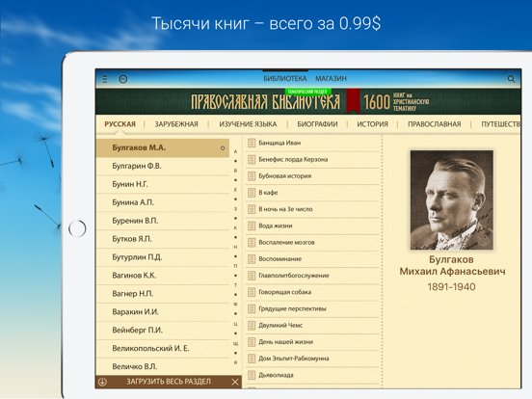This screenshot has width=532, height=399.
Task: Open book icon for Бенефис лорда Керзона
Action: (252, 159)
